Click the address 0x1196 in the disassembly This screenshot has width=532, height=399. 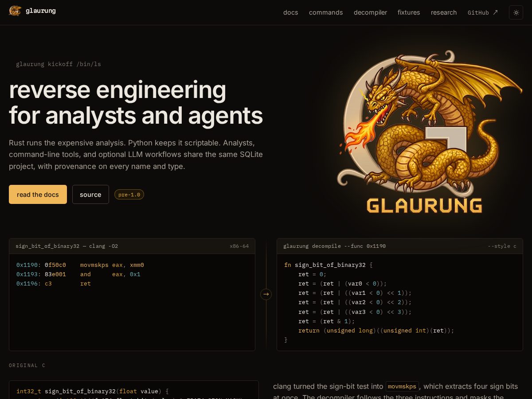(x=29, y=284)
